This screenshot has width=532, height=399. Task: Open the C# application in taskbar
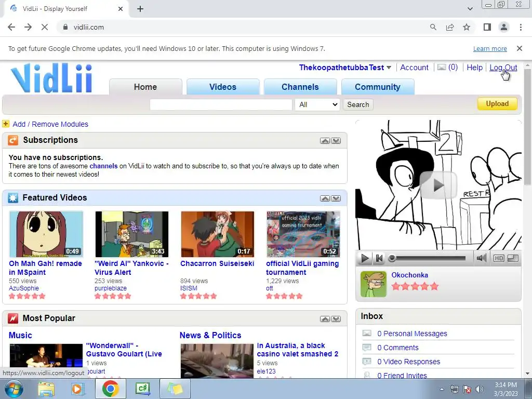pyautogui.click(x=143, y=389)
